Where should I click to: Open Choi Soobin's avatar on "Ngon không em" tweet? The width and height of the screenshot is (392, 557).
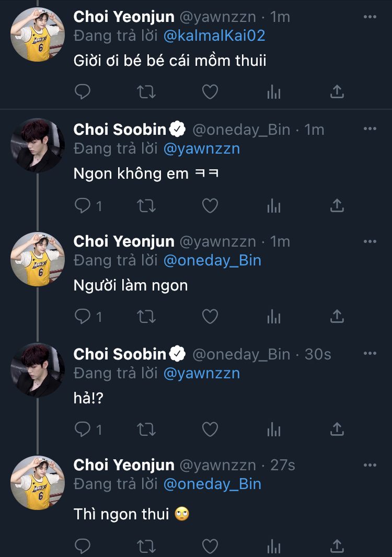(38, 145)
